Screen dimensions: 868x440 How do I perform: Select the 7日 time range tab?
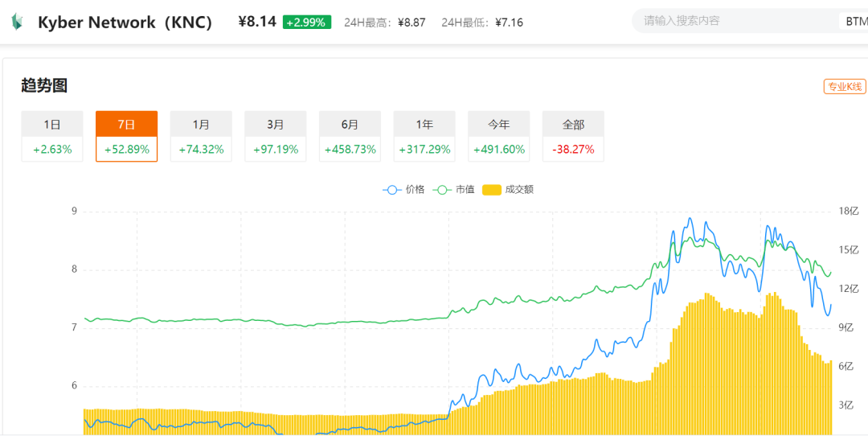point(127,136)
